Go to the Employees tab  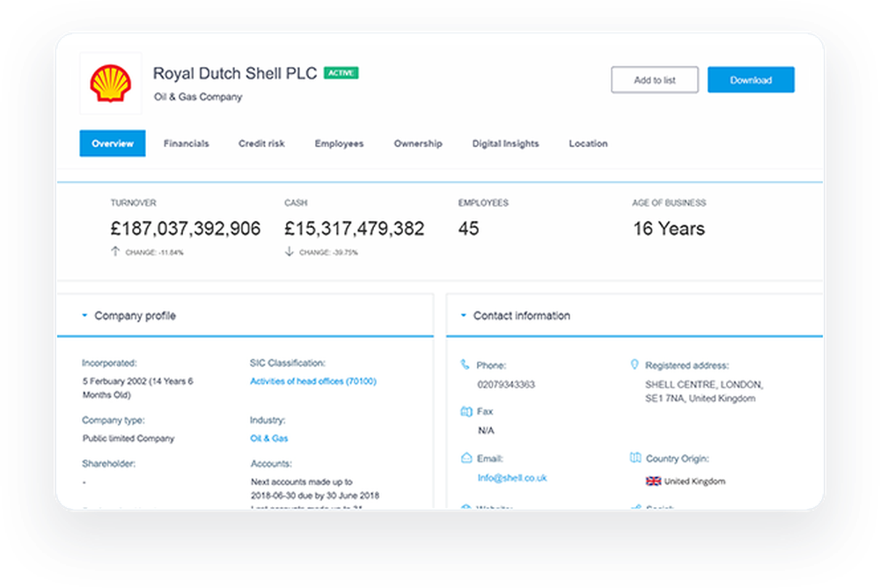pos(339,143)
